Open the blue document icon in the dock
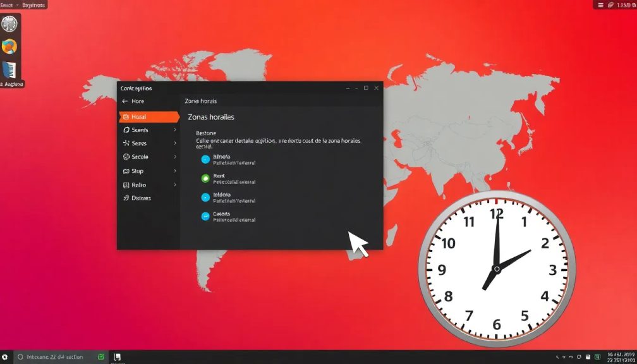 (9, 70)
